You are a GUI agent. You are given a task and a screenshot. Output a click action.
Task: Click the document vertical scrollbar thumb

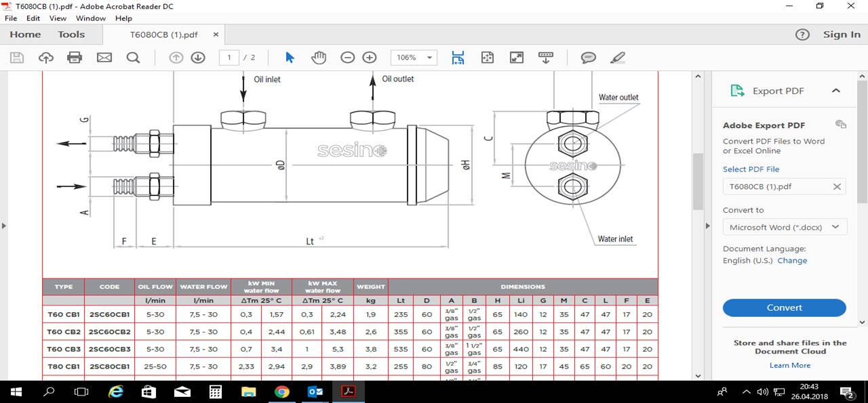(x=697, y=181)
